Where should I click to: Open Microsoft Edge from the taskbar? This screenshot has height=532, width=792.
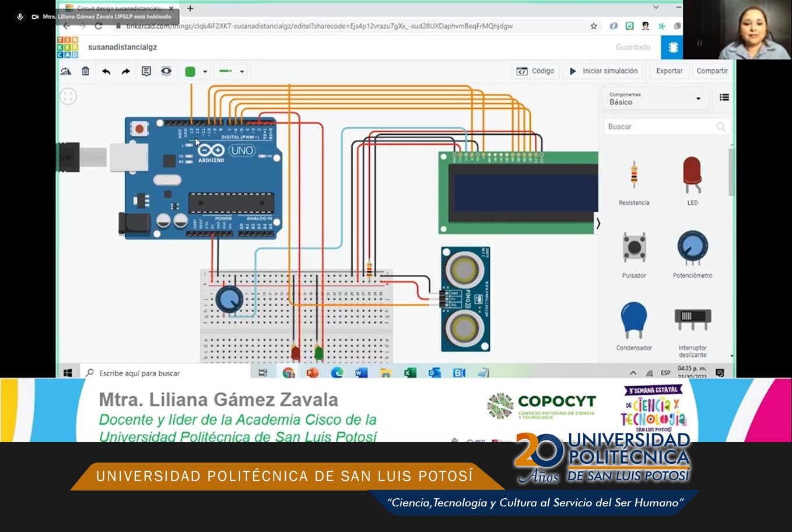tap(337, 373)
